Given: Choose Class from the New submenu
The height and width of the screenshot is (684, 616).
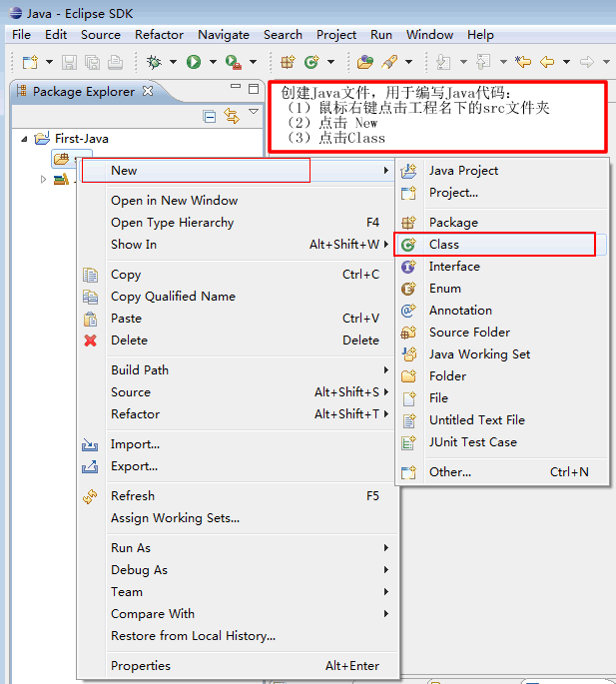Looking at the screenshot, I should [501, 245].
